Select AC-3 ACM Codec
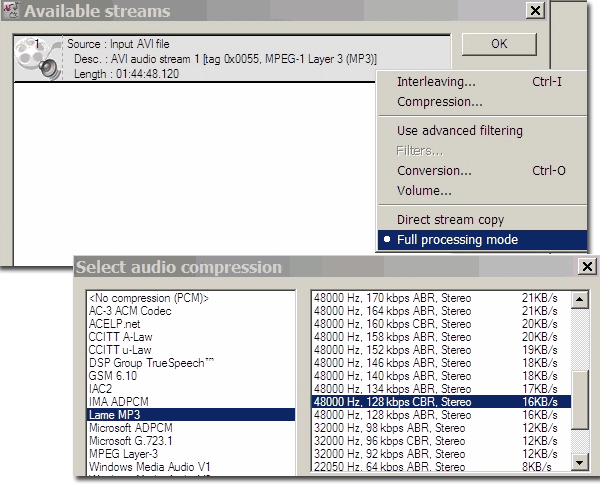 tap(191, 311)
